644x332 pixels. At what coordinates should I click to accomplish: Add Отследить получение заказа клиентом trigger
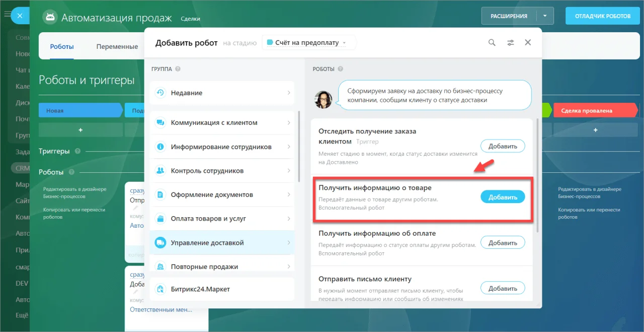click(503, 146)
